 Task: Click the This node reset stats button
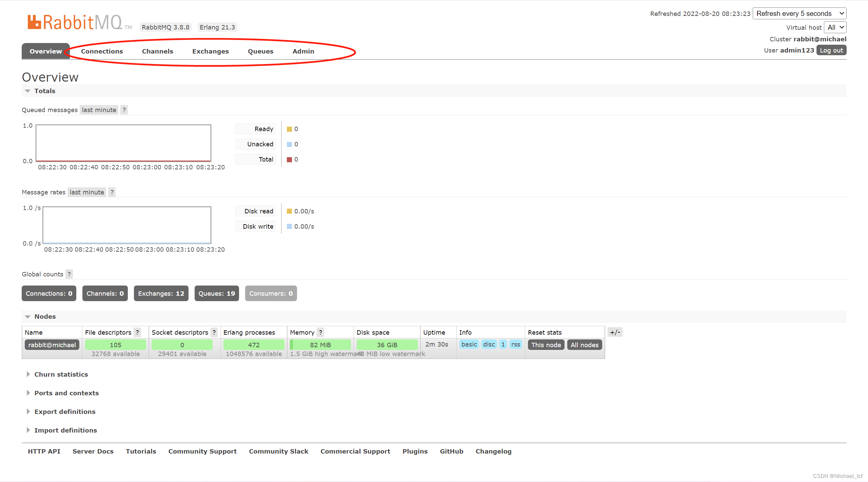coord(546,345)
